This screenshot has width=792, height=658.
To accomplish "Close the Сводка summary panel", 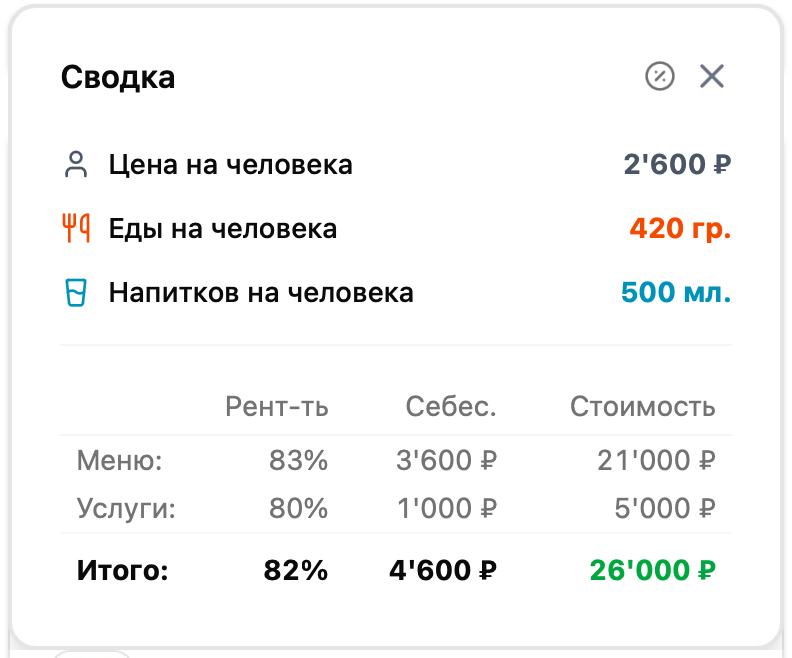I will [x=712, y=76].
